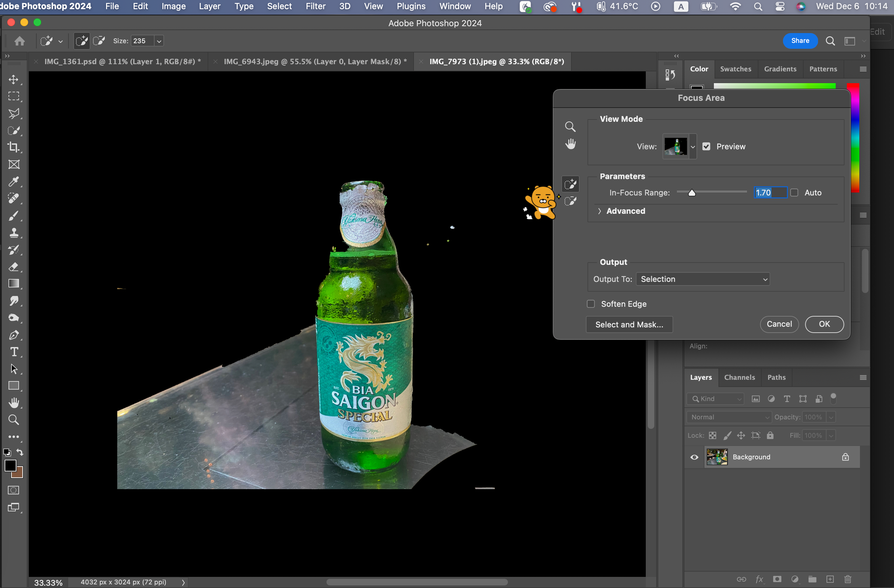Viewport: 894px width, 588px height.
Task: Open the brush Size dropdown arrow
Action: click(x=159, y=41)
